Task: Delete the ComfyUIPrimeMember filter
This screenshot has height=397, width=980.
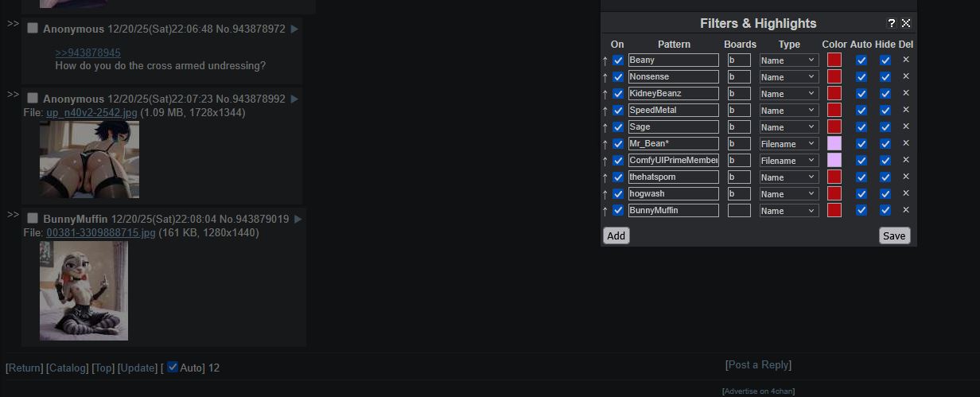Action: (906, 160)
